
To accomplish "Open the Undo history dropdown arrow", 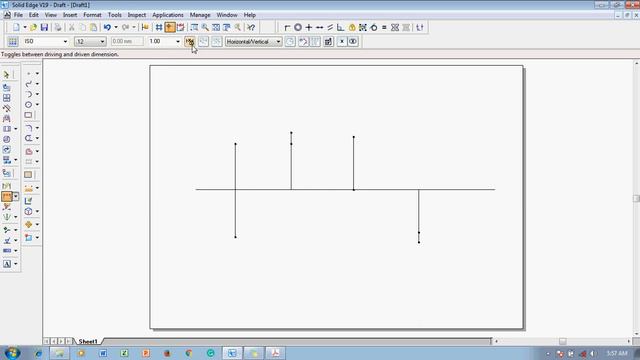I will point(116,27).
